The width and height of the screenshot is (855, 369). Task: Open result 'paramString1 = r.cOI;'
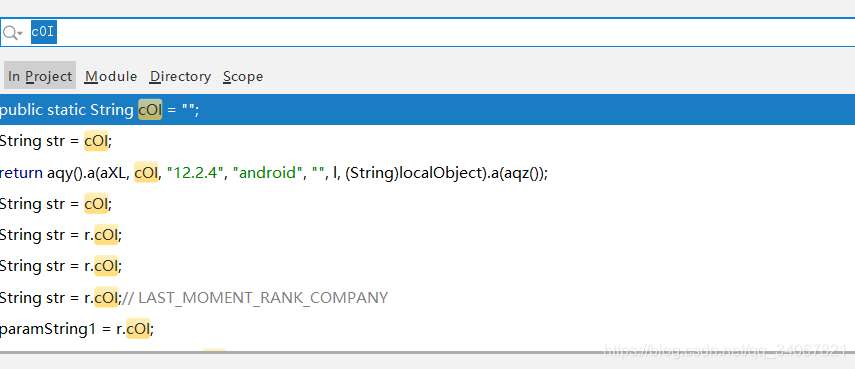click(428, 329)
